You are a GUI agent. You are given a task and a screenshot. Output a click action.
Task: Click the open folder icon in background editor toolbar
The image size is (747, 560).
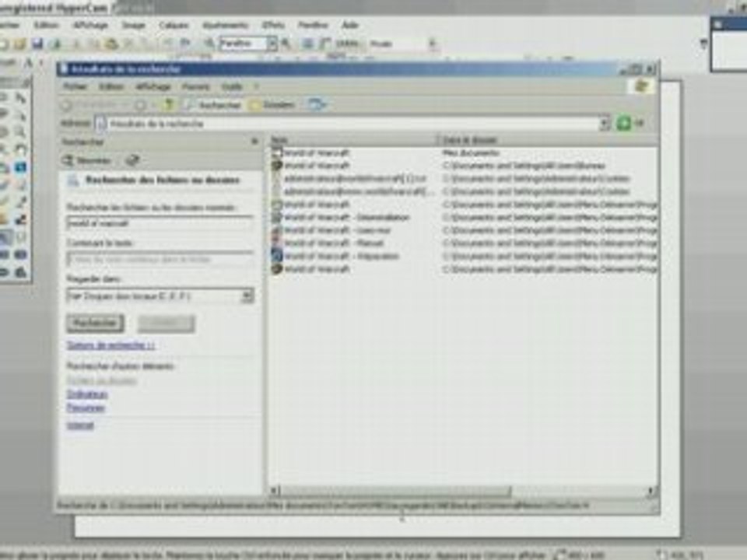(20, 44)
